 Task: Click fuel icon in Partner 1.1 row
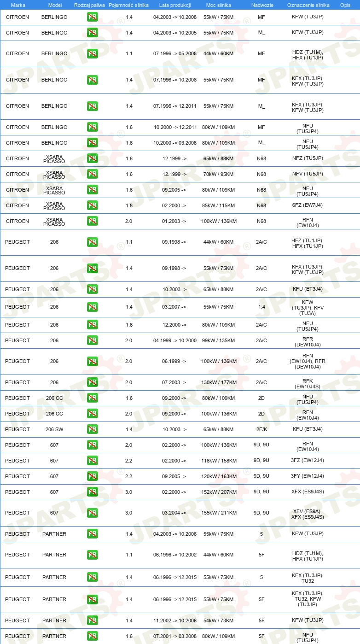tap(92, 555)
